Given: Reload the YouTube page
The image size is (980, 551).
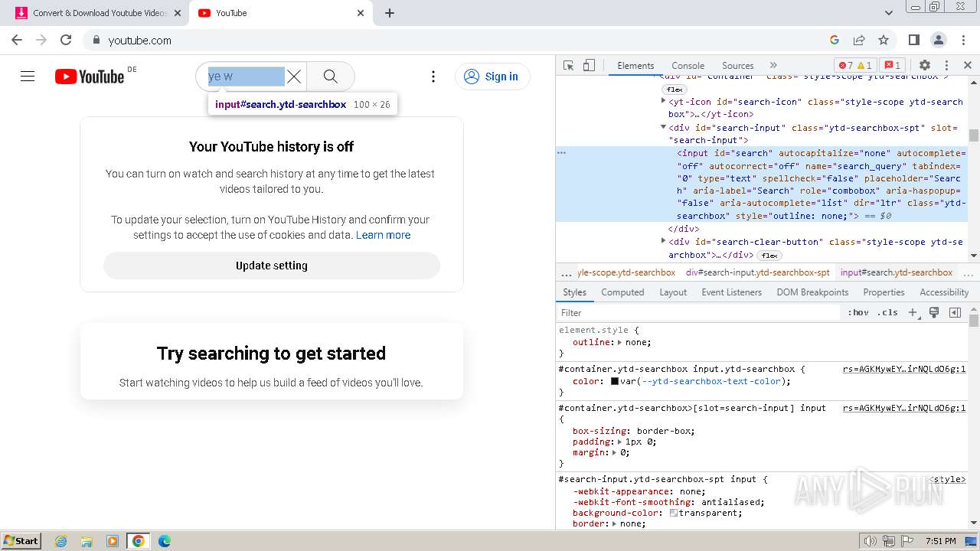Looking at the screenshot, I should tap(66, 40).
